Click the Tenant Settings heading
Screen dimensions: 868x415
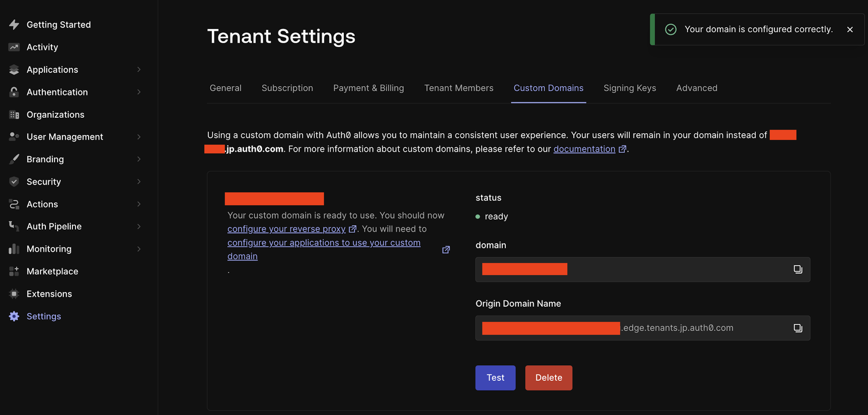tap(281, 36)
